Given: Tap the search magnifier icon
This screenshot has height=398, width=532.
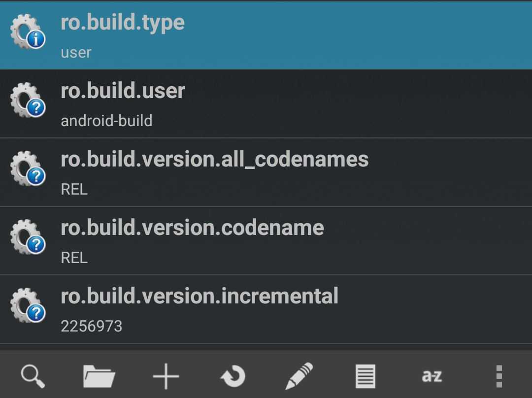Looking at the screenshot, I should 33,376.
